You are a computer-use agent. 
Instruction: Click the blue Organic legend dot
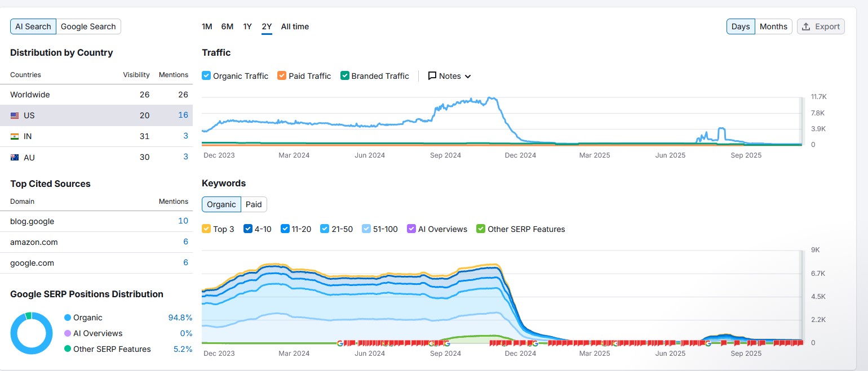tap(68, 318)
